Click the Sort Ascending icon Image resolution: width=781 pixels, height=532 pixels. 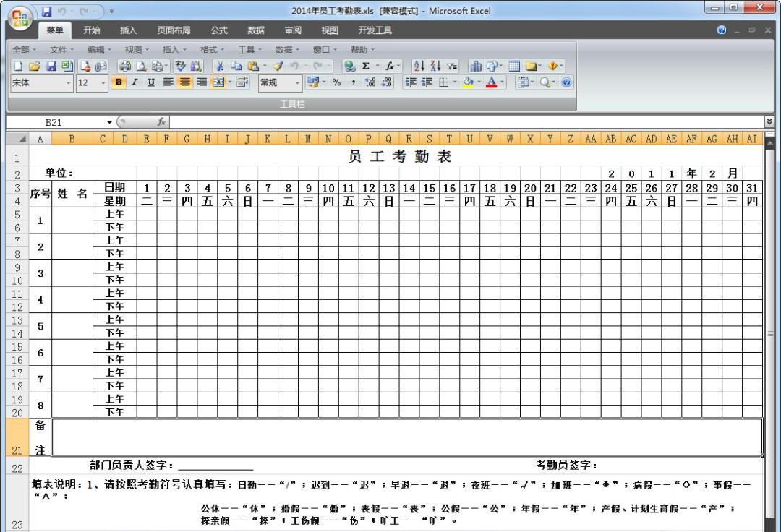417,65
